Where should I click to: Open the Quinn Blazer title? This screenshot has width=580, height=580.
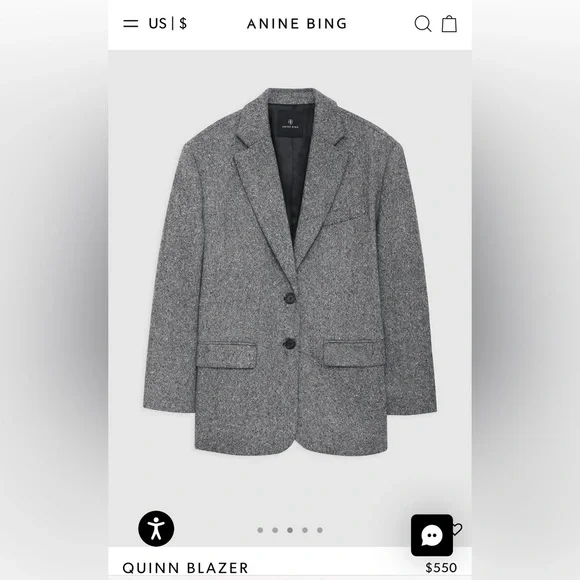pyautogui.click(x=185, y=568)
